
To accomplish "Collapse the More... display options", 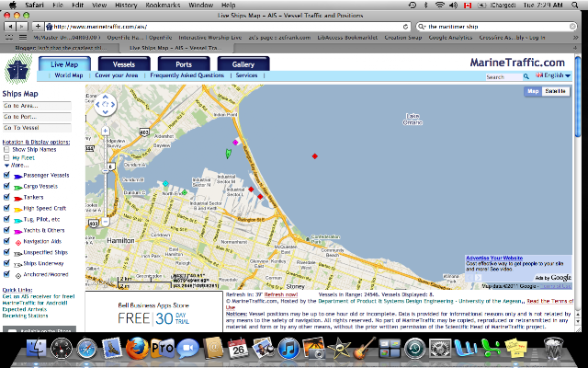I will pos(17,166).
